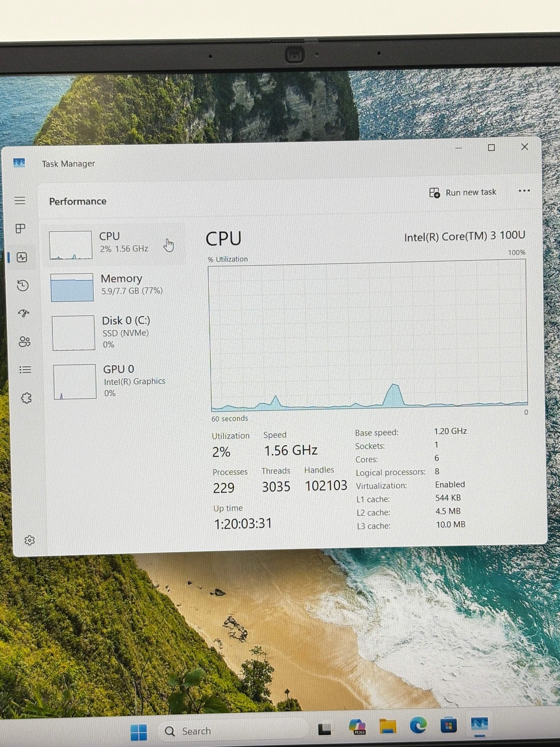Open Microsoft Store from taskbar
Image resolution: width=560 pixels, height=747 pixels.
(x=448, y=725)
